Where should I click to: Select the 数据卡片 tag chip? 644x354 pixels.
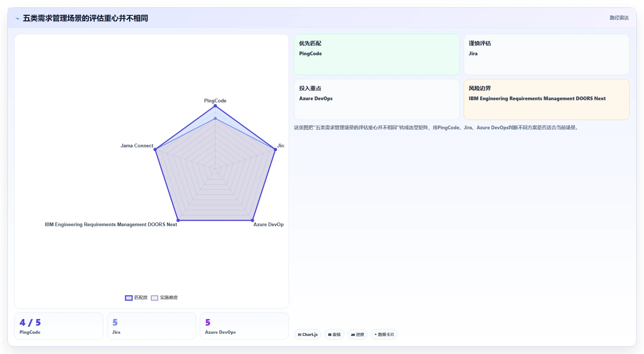click(x=384, y=334)
